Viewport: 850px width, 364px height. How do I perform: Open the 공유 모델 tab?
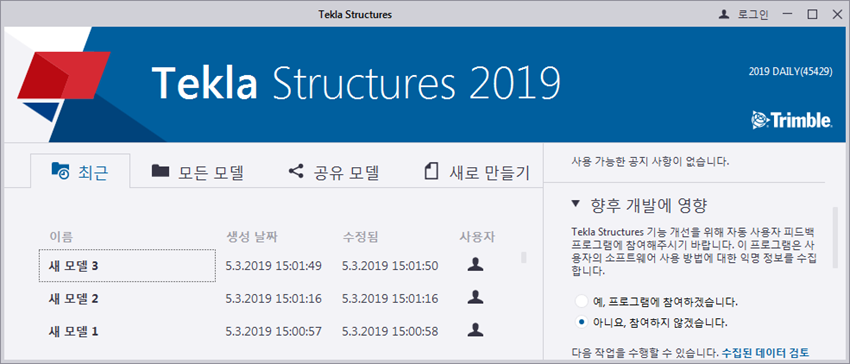[333, 172]
